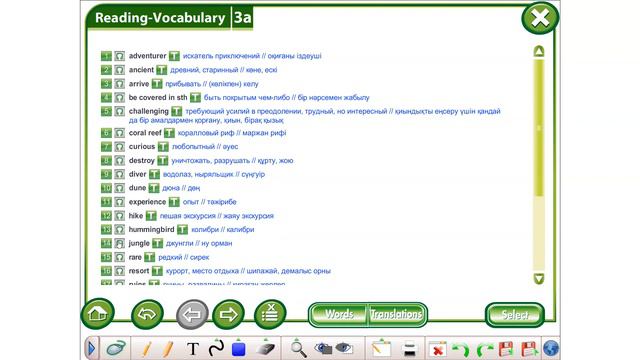Viewport: 640px width, 360px height.
Task: Play audio for 'hummingbird'
Action: click(119, 229)
